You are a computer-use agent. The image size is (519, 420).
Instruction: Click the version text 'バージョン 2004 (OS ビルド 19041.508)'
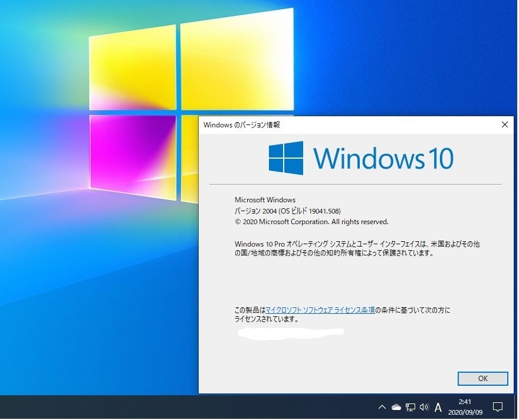pyautogui.click(x=288, y=212)
